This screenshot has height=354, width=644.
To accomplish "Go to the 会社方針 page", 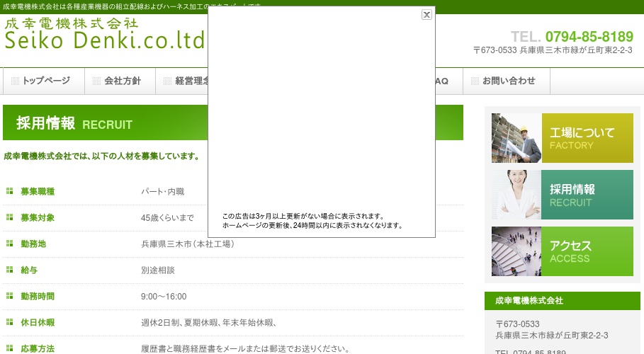I will pyautogui.click(x=122, y=81).
